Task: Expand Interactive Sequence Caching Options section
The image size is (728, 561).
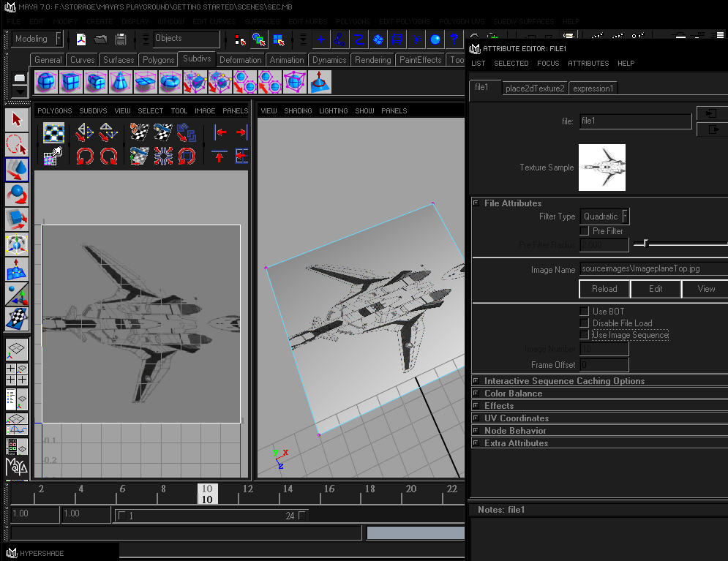Action: pyautogui.click(x=476, y=380)
